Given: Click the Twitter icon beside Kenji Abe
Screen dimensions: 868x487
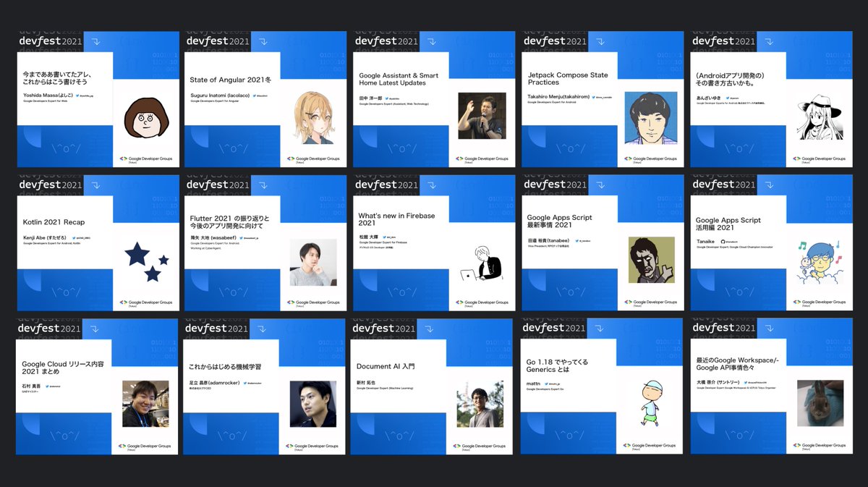Looking at the screenshot, I should [75, 237].
